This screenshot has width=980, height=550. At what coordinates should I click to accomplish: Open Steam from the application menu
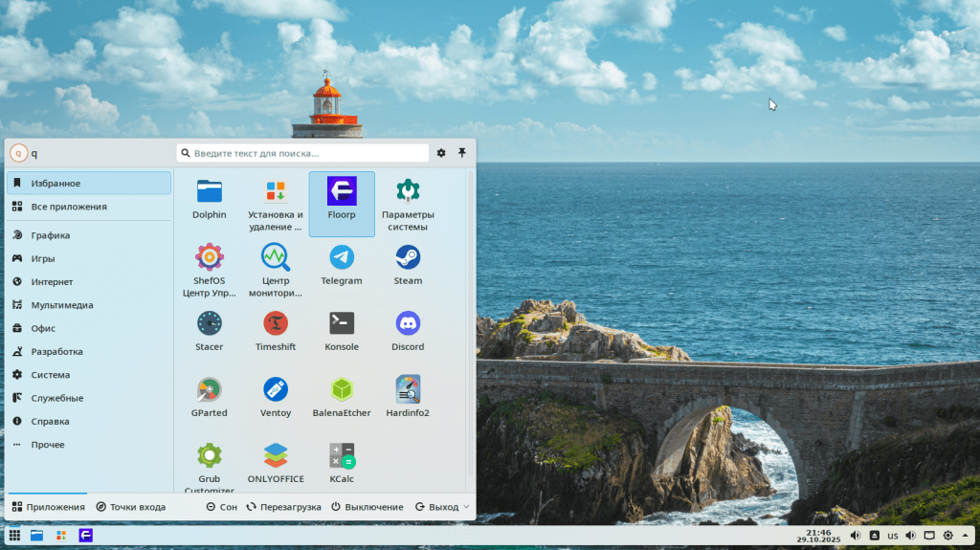click(x=408, y=265)
